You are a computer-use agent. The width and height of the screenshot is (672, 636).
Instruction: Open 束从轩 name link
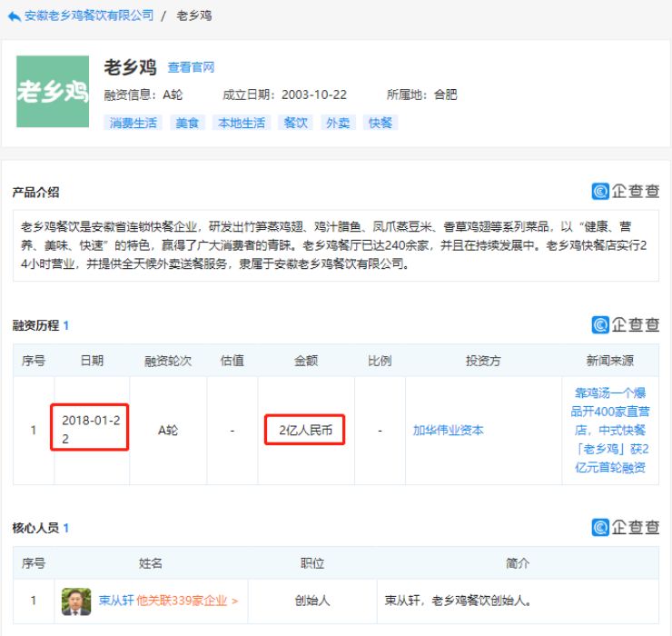[x=116, y=601]
